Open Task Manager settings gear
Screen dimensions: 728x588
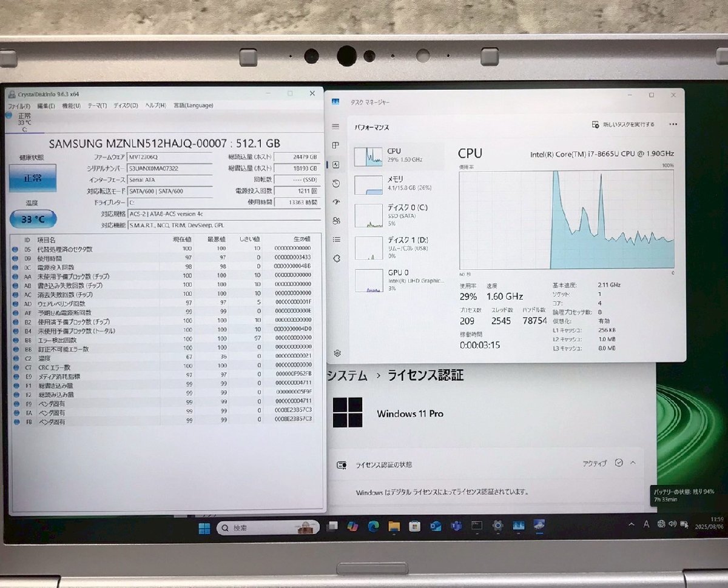[x=337, y=353]
